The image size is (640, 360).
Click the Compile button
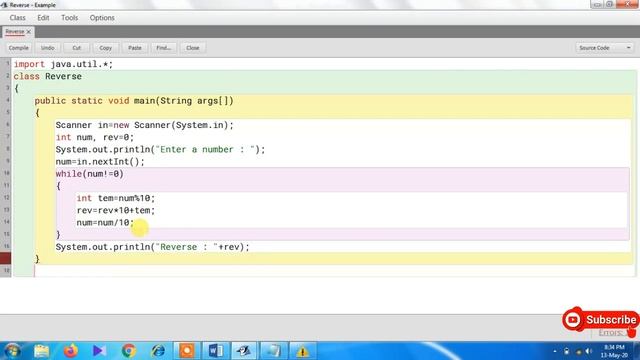pyautogui.click(x=19, y=48)
